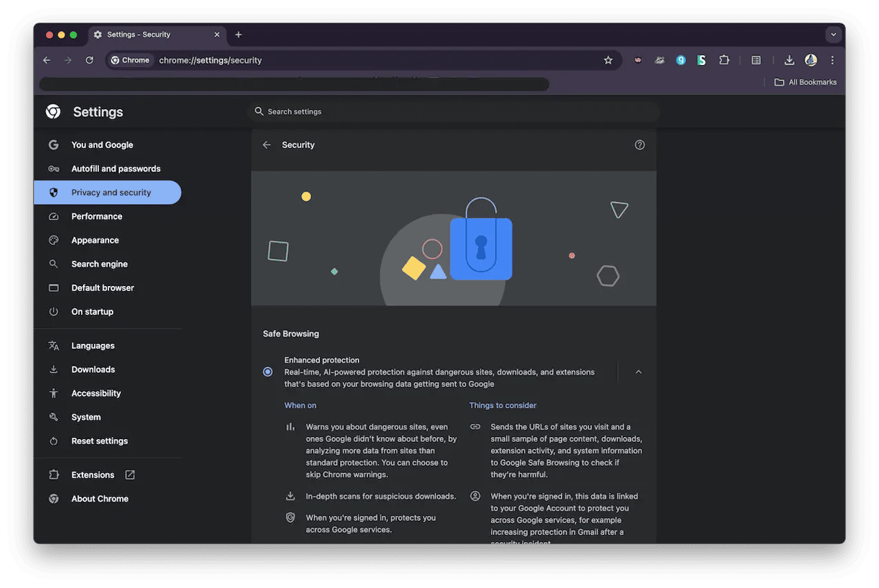Click the translate icon beside Languages

coord(53,346)
